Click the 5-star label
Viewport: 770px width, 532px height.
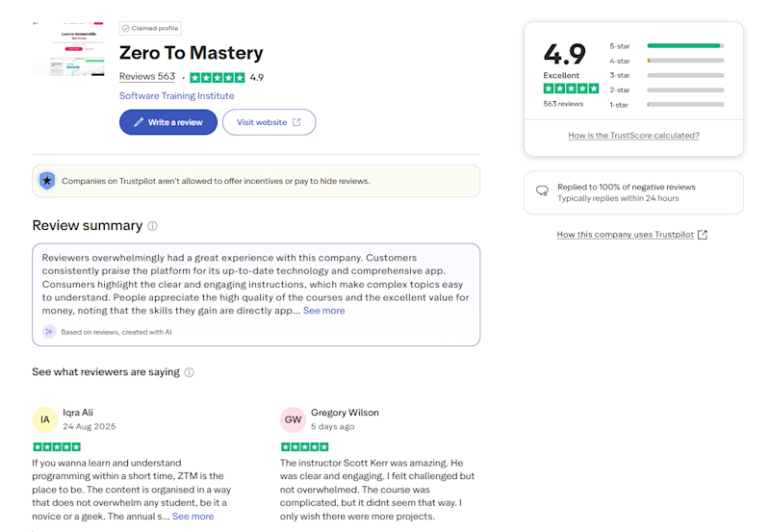[619, 46]
